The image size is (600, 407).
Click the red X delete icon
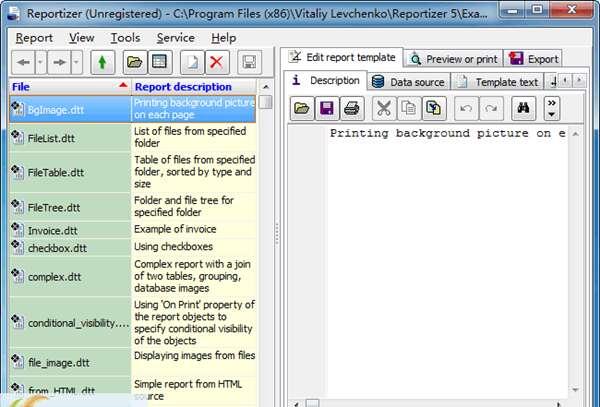(216, 62)
